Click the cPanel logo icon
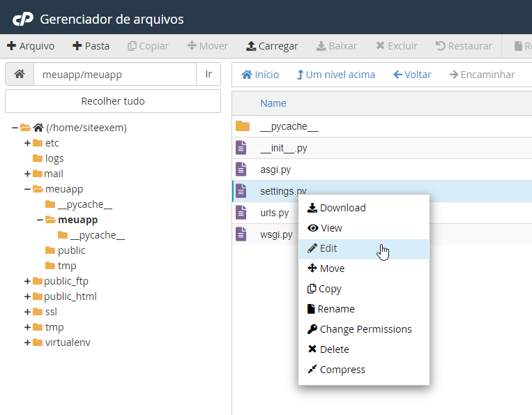The height and width of the screenshot is (415, 532). click(22, 19)
